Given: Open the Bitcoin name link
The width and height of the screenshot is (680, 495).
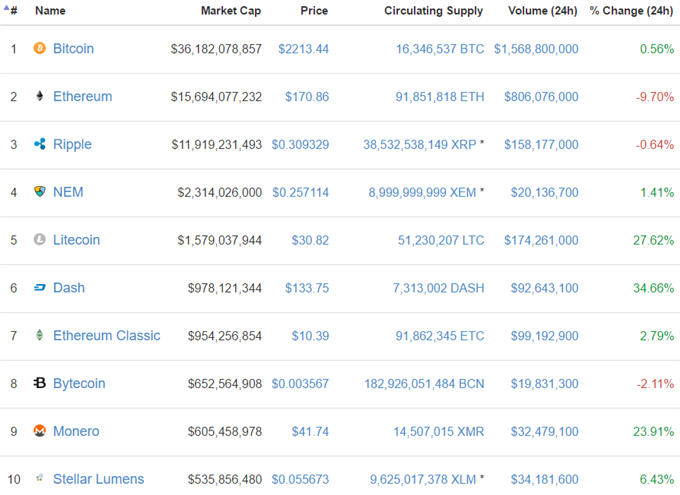Looking at the screenshot, I should [73, 49].
